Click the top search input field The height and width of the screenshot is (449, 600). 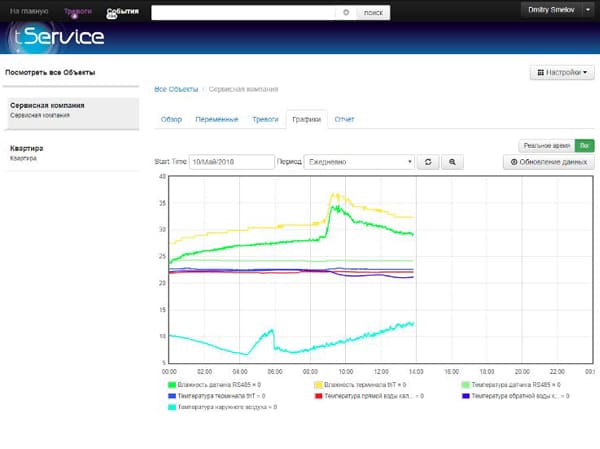click(x=243, y=13)
